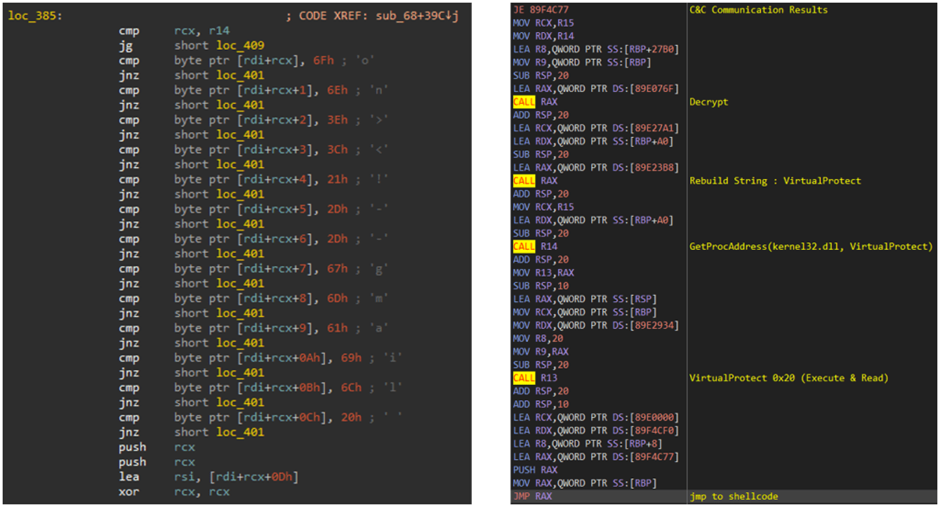Viewport: 940px width, 507px height.
Task: Select the compare with 61h 'a' line
Action: [254, 328]
